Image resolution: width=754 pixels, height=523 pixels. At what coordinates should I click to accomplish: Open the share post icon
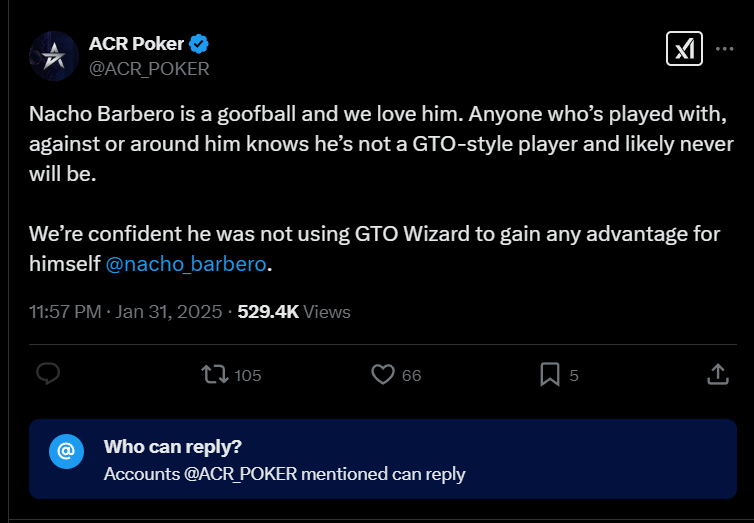(x=717, y=374)
